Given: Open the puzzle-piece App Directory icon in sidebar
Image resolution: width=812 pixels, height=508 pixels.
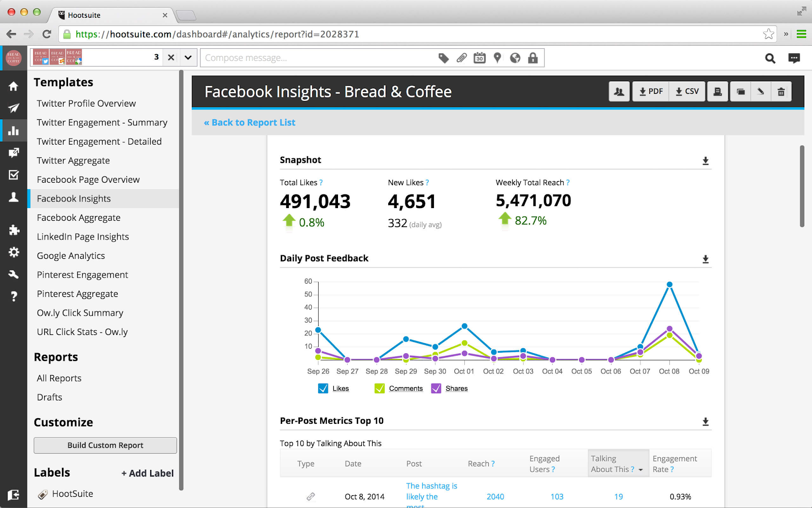Looking at the screenshot, I should (14, 230).
